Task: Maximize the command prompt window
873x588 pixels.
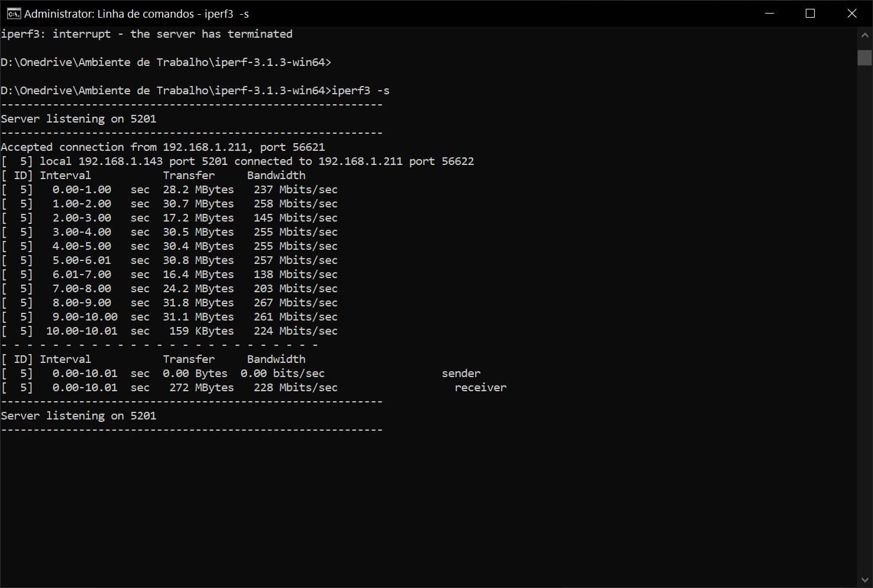Action: pyautogui.click(x=810, y=14)
